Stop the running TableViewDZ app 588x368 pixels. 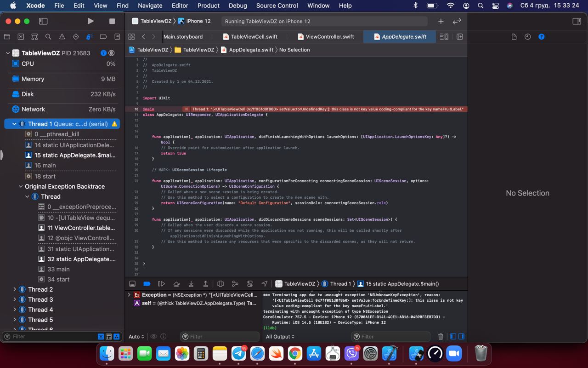112,21
